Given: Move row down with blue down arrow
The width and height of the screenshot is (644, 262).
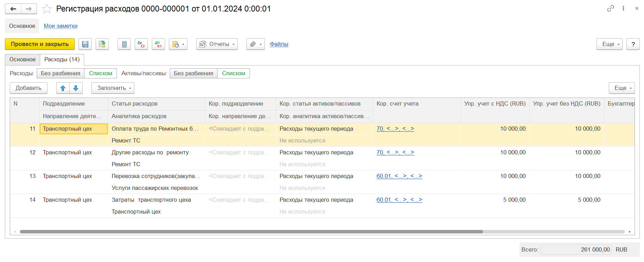Looking at the screenshot, I should coord(76,88).
